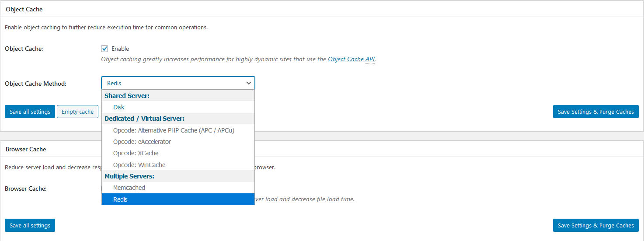The height and width of the screenshot is (241, 644).
Task: Open the Object Cache API link
Action: (351, 59)
